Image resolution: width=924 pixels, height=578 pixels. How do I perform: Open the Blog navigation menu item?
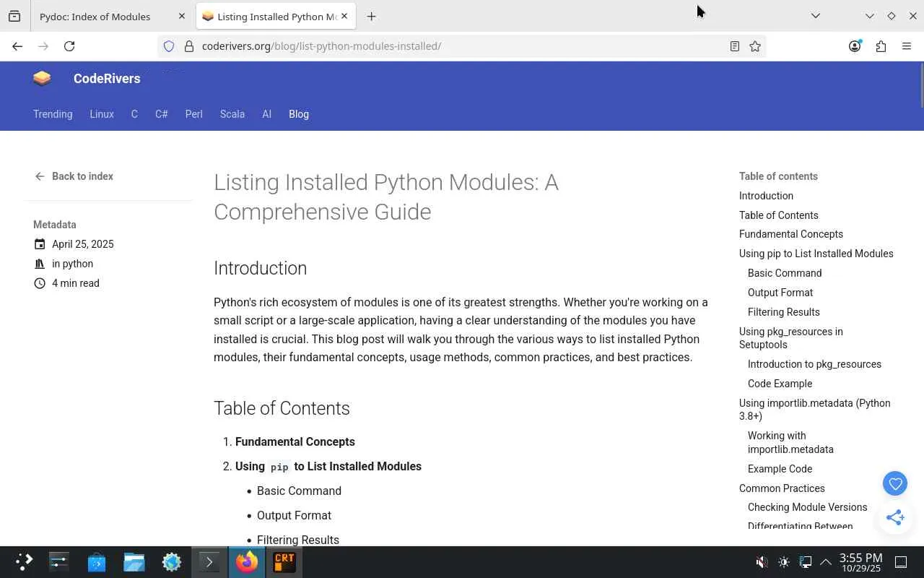click(299, 114)
